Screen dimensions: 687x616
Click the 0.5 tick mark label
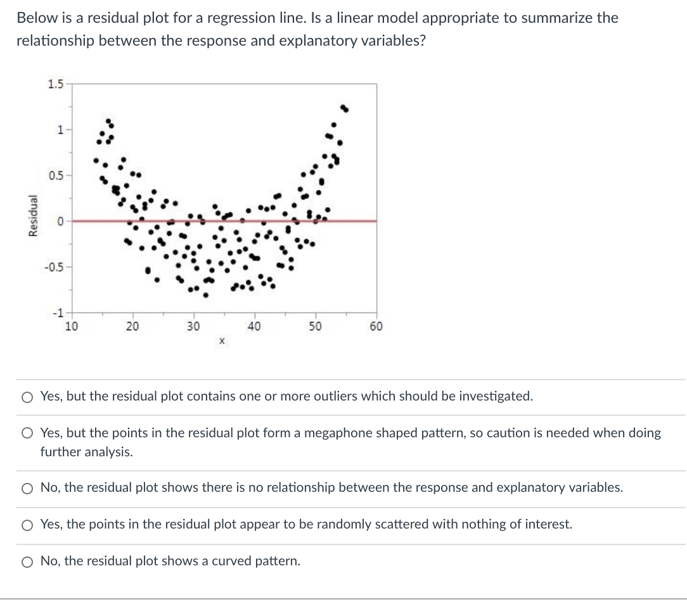[x=56, y=174]
